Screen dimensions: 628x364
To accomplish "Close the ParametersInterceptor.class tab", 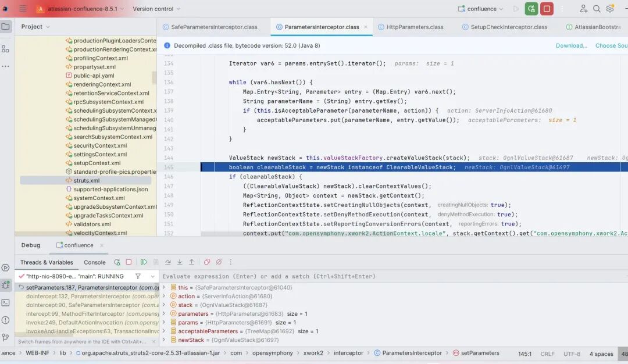I will coord(366,27).
